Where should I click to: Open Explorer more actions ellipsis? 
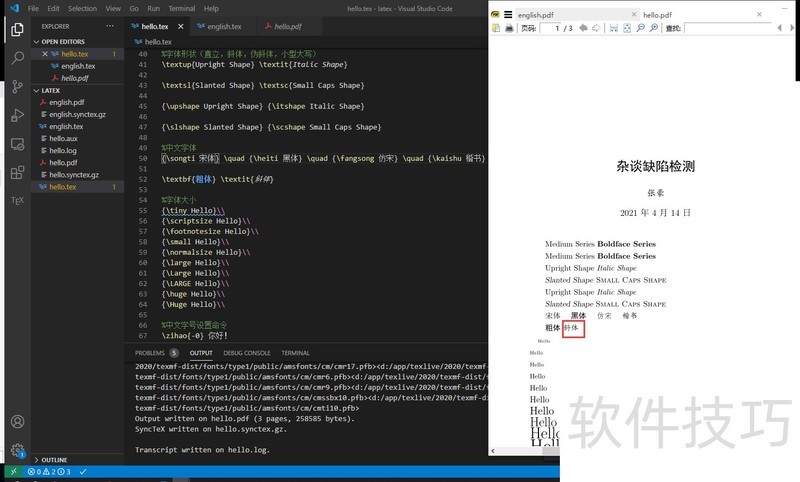pos(110,26)
